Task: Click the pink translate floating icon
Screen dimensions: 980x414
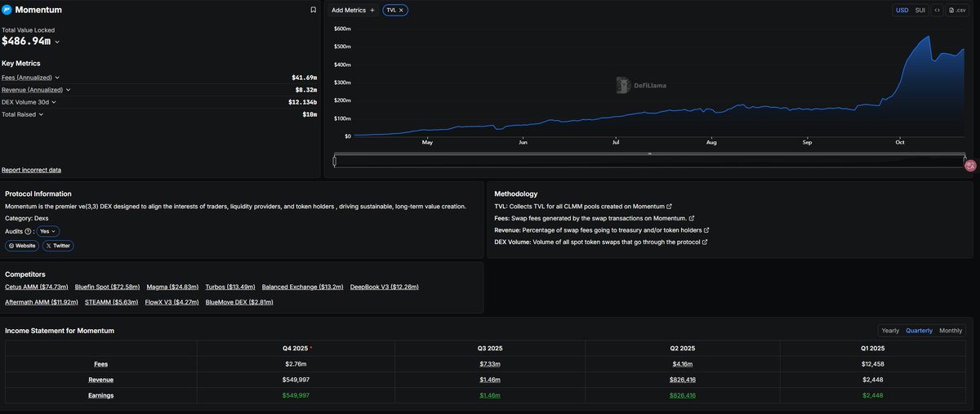Action: click(x=970, y=166)
